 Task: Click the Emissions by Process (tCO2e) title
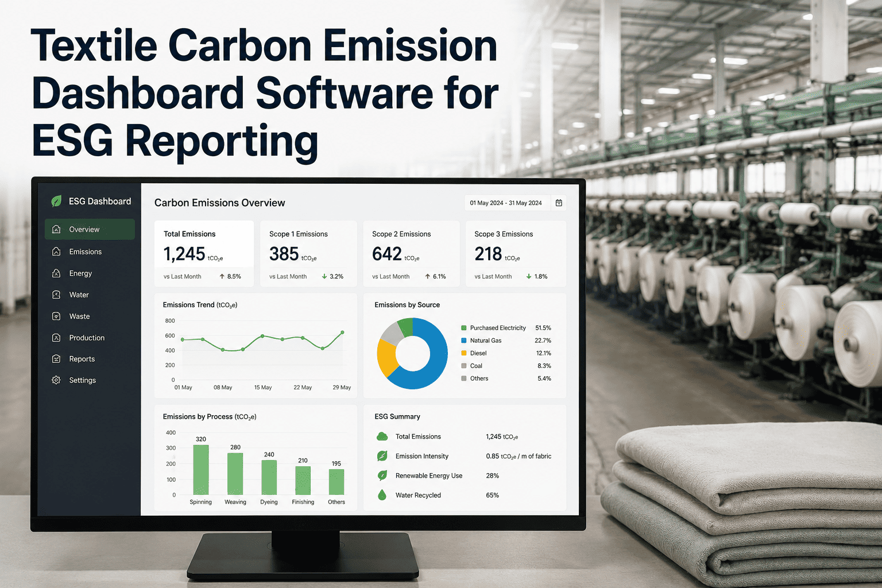pos(210,417)
